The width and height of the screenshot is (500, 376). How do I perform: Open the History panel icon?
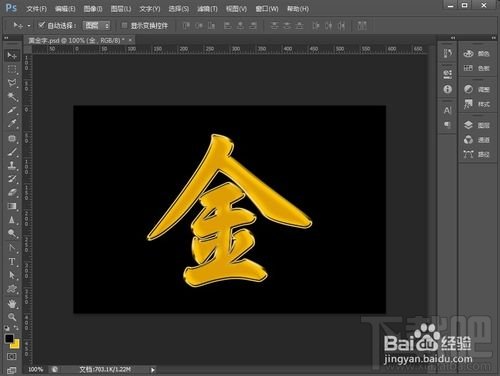pos(448,53)
